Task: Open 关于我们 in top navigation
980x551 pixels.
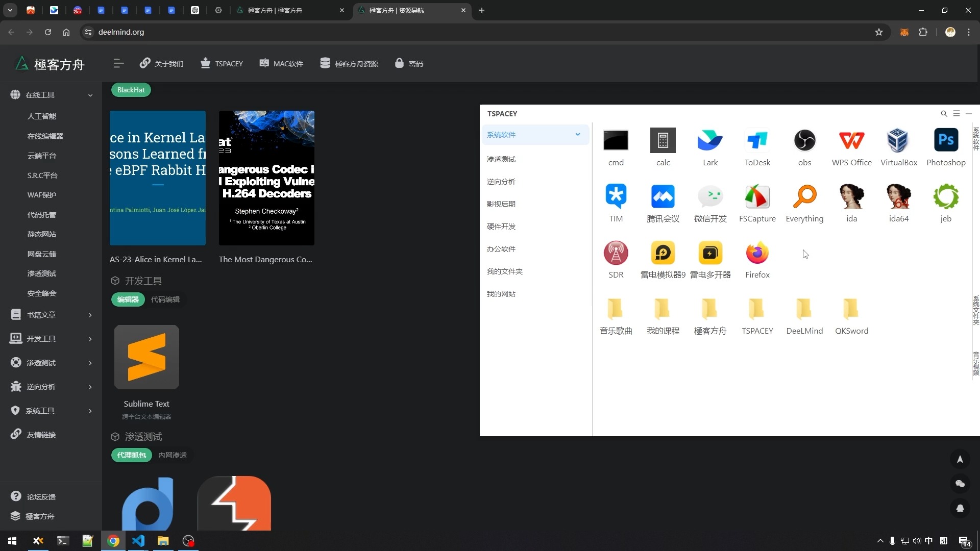Action: click(162, 63)
